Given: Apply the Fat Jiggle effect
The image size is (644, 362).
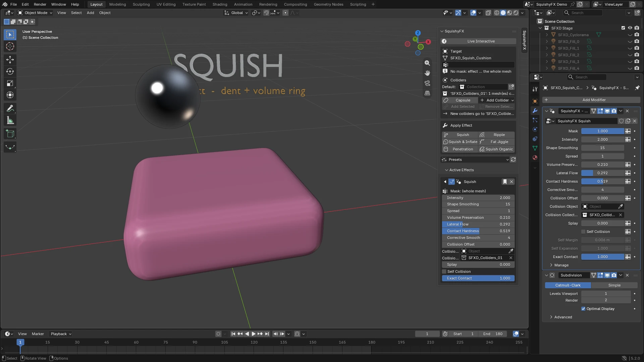Looking at the screenshot, I should 497,142.
